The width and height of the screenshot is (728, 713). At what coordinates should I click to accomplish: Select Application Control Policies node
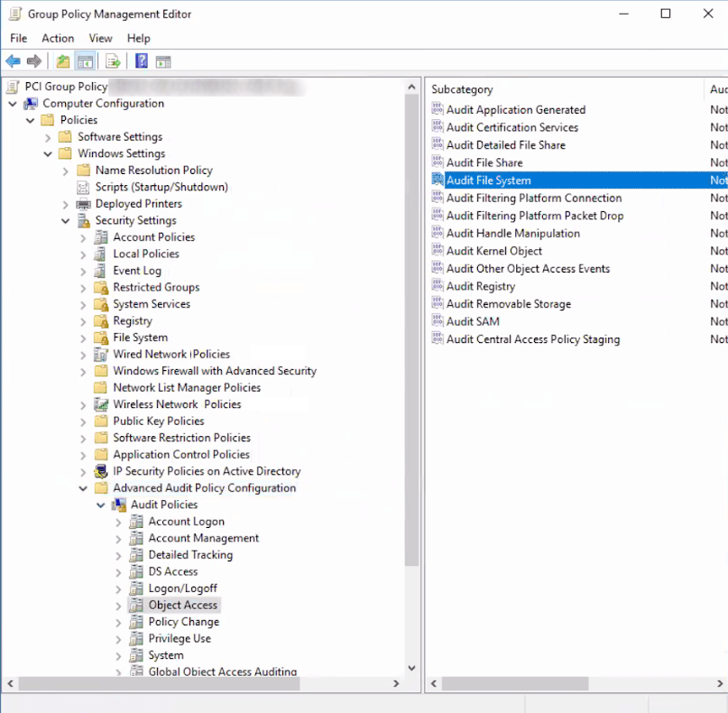click(x=181, y=454)
